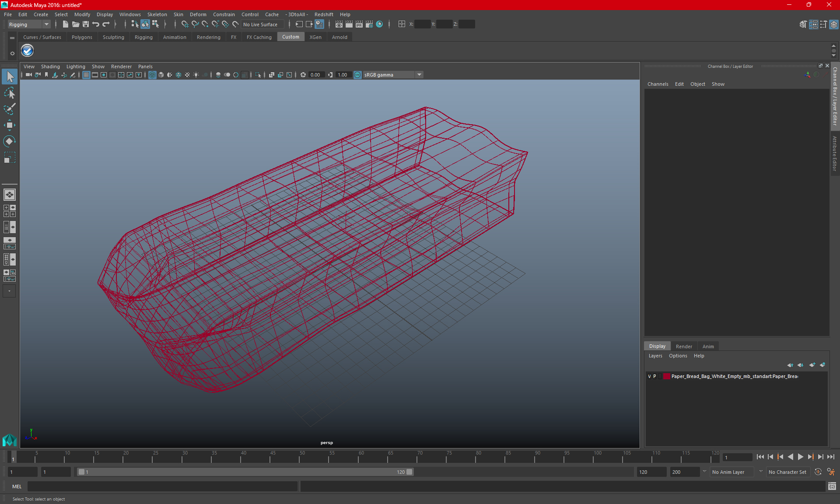Activate the Lasso Select tool
This screenshot has width=840, height=504.
coord(10,93)
